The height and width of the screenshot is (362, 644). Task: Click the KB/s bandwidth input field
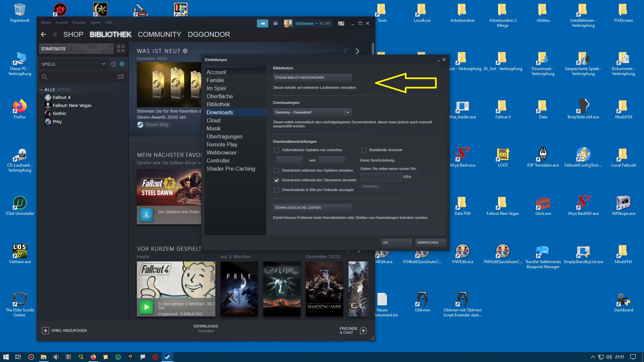pos(381,177)
